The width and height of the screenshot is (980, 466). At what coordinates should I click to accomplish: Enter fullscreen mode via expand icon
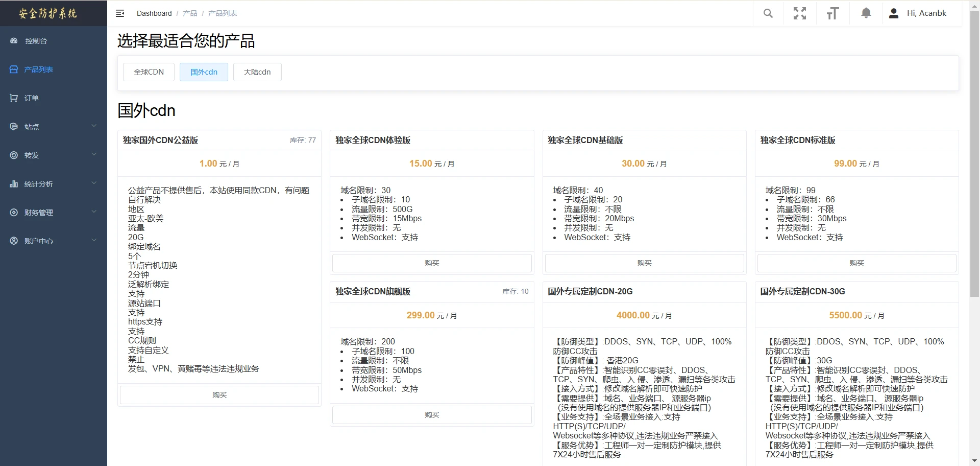(800, 13)
